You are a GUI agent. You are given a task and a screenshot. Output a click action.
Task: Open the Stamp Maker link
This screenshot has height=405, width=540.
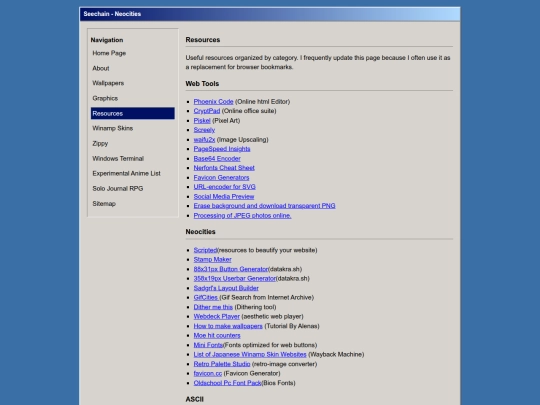(212, 259)
